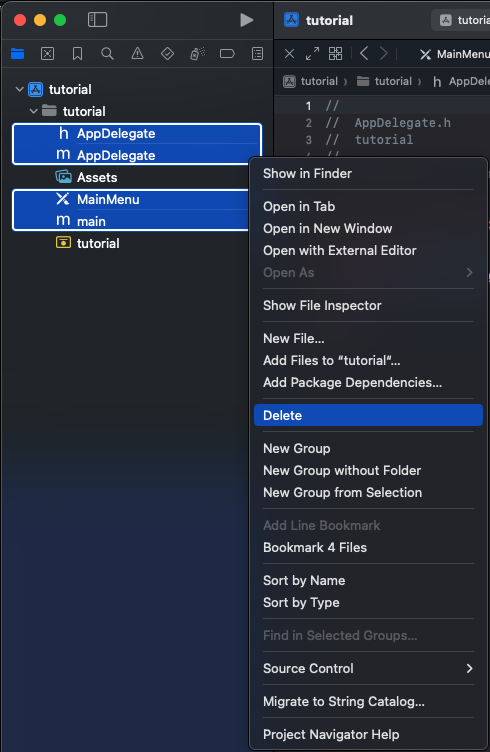Open the Find navigator magnifier icon

coord(107,53)
